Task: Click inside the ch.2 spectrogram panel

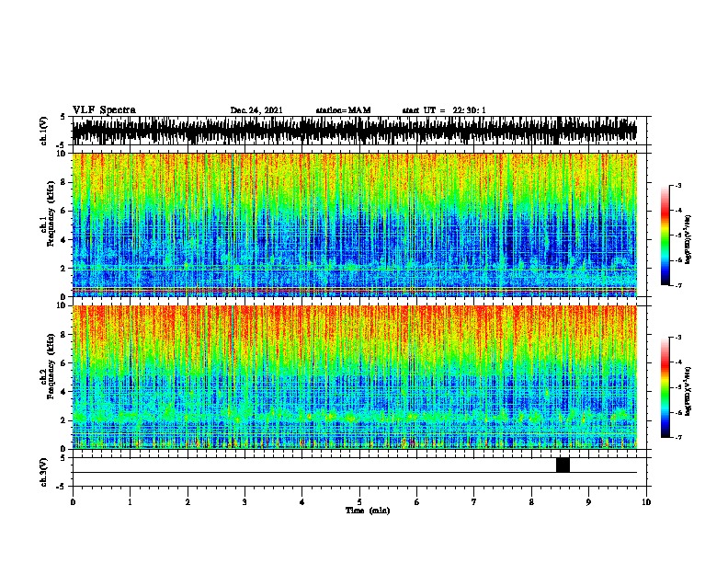Action: pyautogui.click(x=354, y=377)
